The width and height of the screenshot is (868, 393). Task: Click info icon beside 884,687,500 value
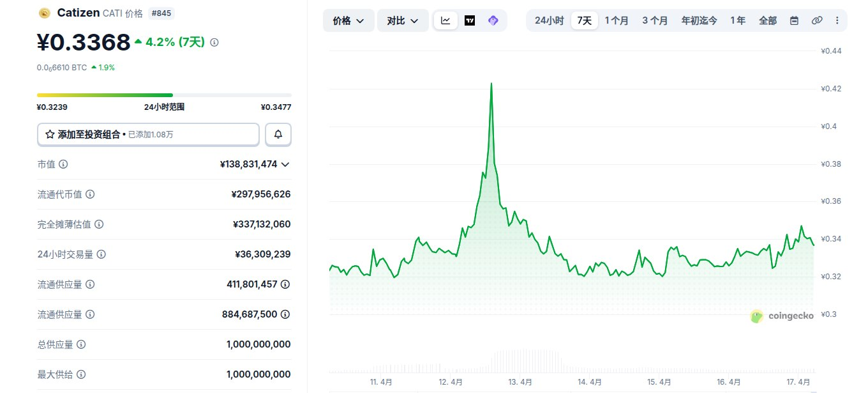[285, 314]
